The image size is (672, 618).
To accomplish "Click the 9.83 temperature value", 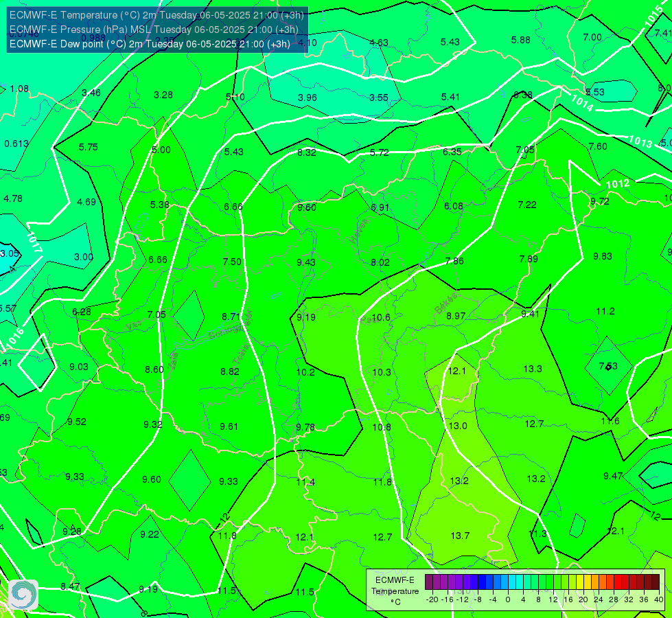I will [603, 256].
